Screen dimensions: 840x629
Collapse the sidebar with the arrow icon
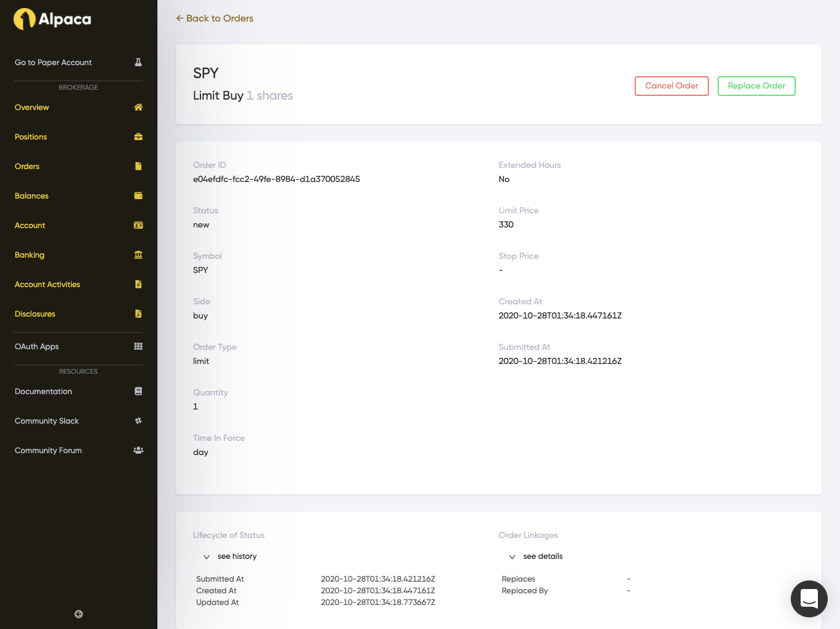coord(79,614)
